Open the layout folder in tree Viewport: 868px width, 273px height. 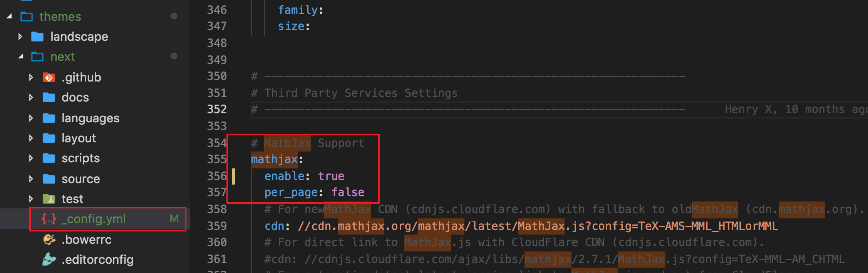pyautogui.click(x=79, y=138)
